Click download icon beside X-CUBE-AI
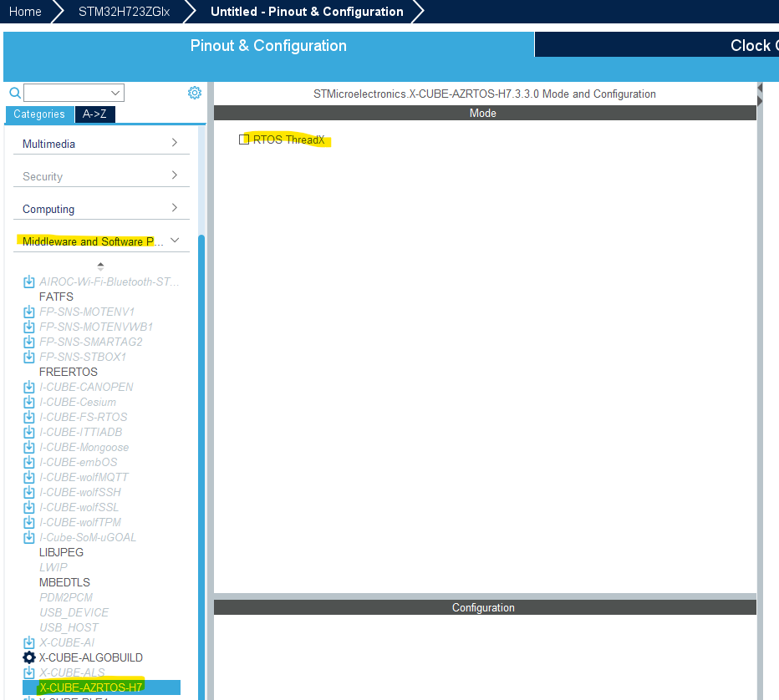 pos(29,643)
